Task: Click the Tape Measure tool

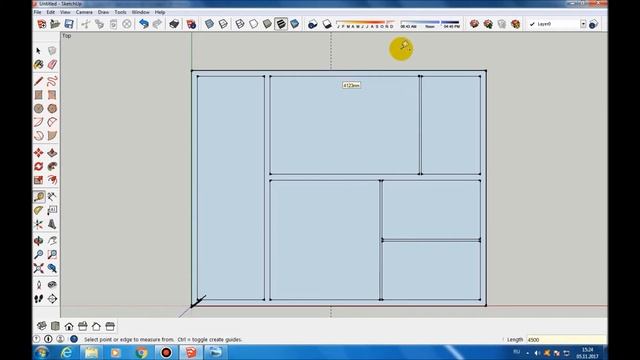Action: (x=39, y=197)
